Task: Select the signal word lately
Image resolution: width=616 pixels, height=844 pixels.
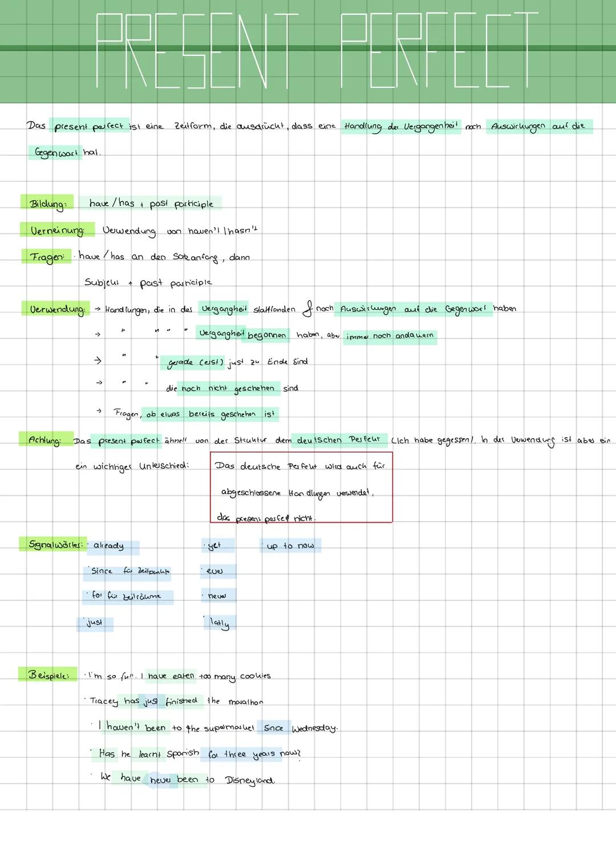Action: (x=219, y=623)
